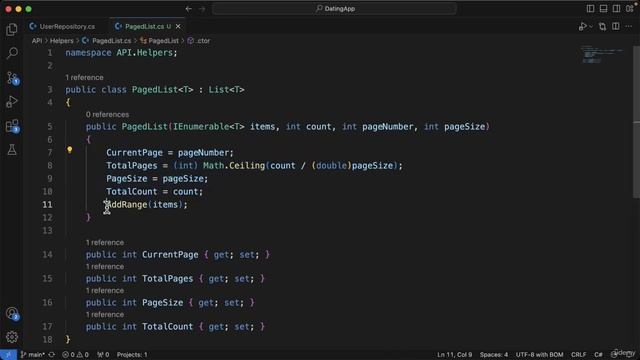Click '1 reference' above TotalPages property

104,267
